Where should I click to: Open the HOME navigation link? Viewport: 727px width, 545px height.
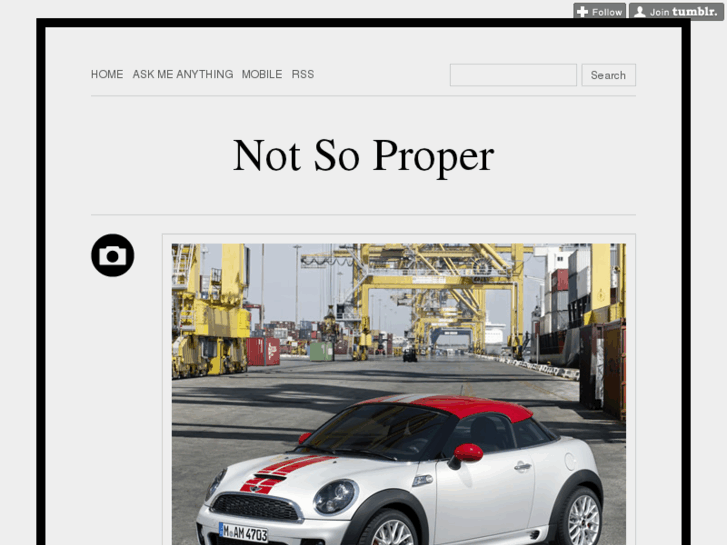[107, 74]
